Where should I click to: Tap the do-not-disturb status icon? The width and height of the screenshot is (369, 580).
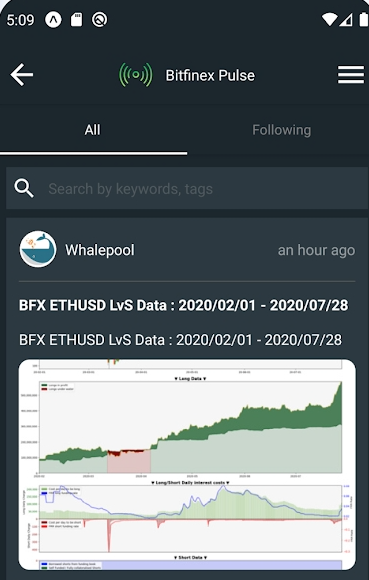tap(99, 20)
